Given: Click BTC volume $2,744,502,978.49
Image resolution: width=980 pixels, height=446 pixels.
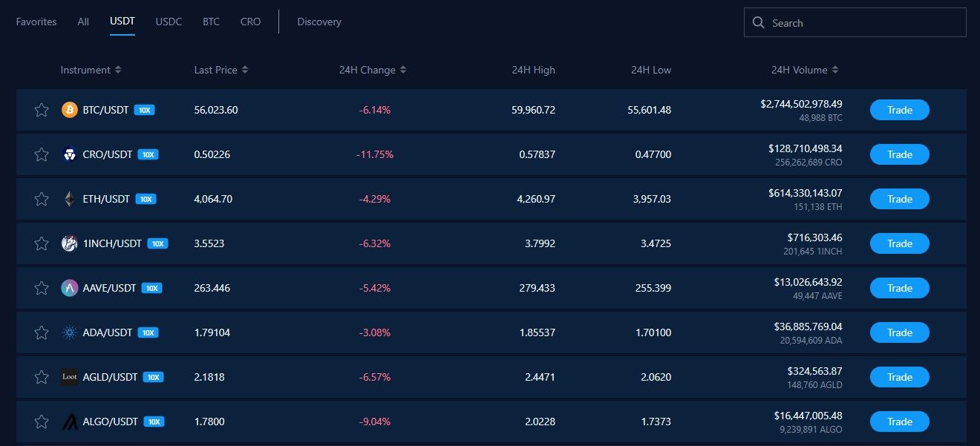Looking at the screenshot, I should [x=802, y=104].
